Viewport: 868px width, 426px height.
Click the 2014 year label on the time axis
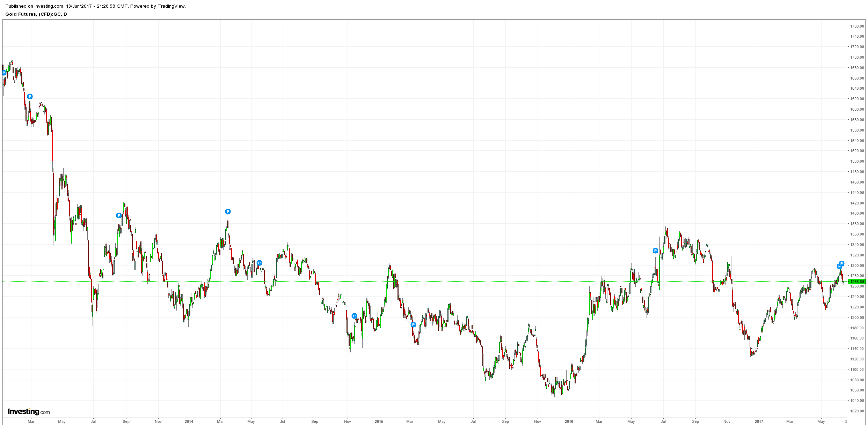[189, 421]
